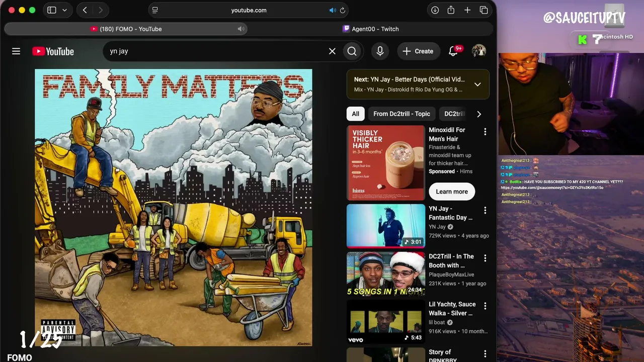Play the YN Jay Fantastic Day thumbnail

pyautogui.click(x=386, y=226)
